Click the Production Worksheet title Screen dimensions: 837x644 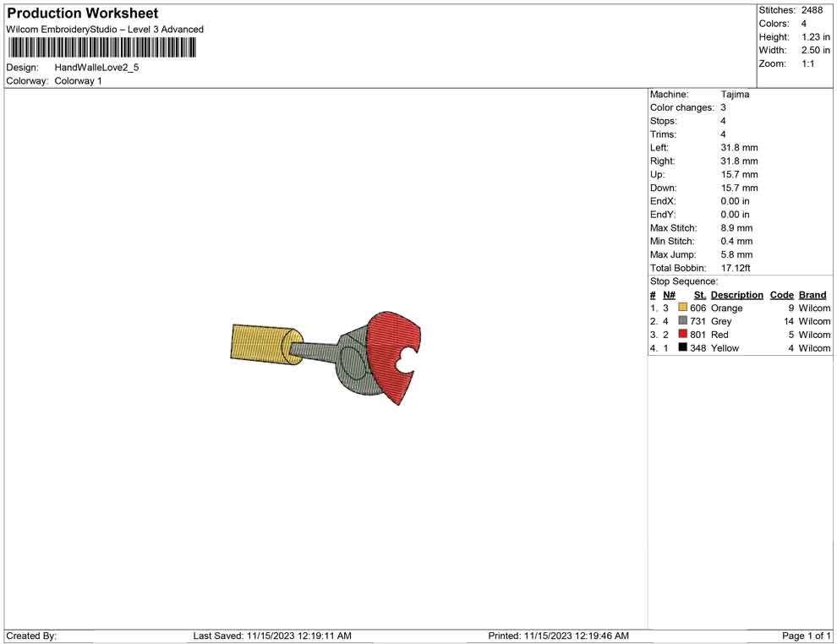pos(83,14)
